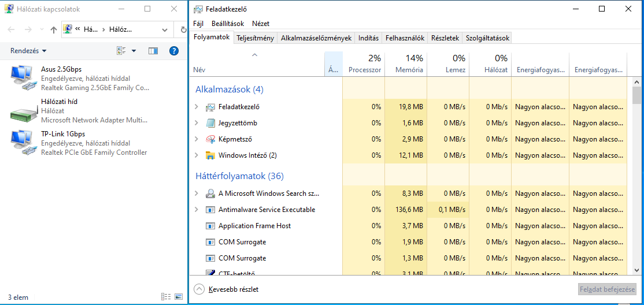Expand the Windows Intéző (2) row
644x305 pixels.
[x=197, y=155]
